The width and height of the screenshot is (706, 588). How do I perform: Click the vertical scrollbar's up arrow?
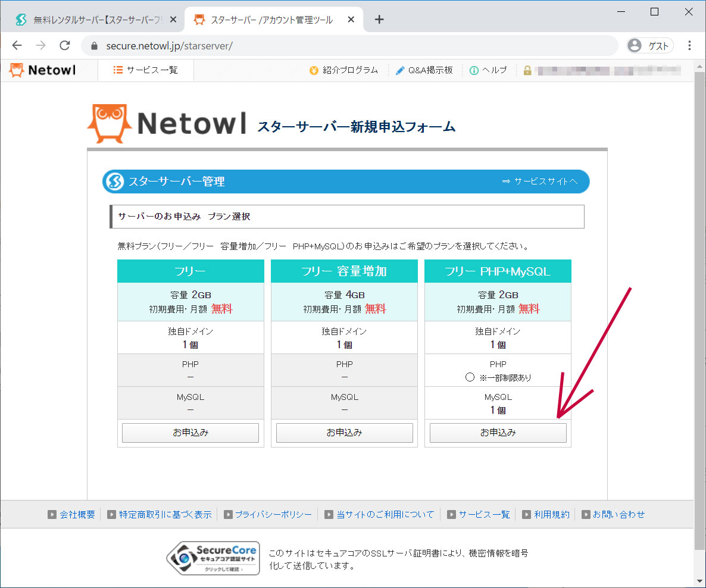pyautogui.click(x=699, y=66)
